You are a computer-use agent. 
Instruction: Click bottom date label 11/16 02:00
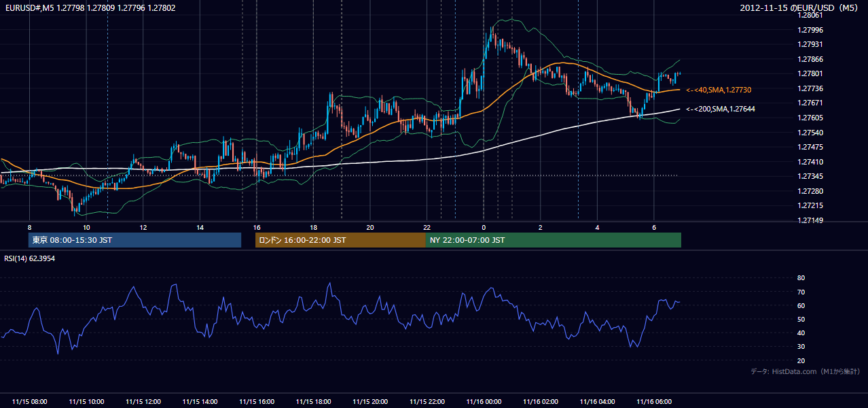540,402
